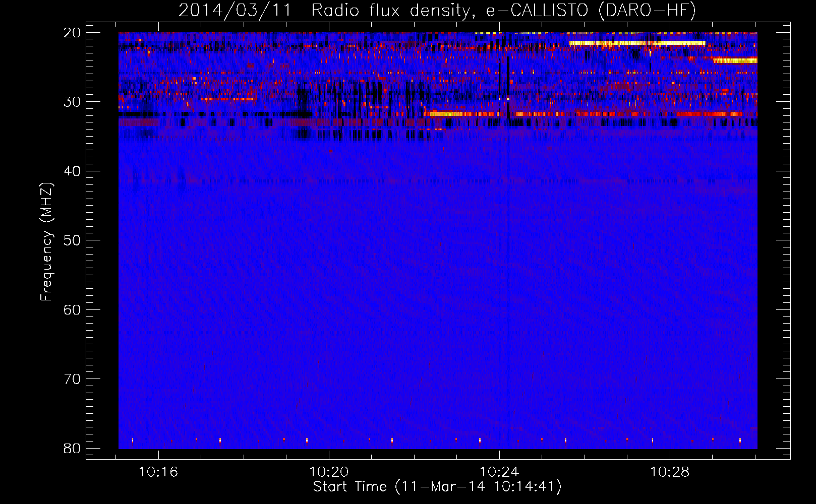The width and height of the screenshot is (816, 504).
Task: Click the 10:20 time tick label
Action: (329, 472)
